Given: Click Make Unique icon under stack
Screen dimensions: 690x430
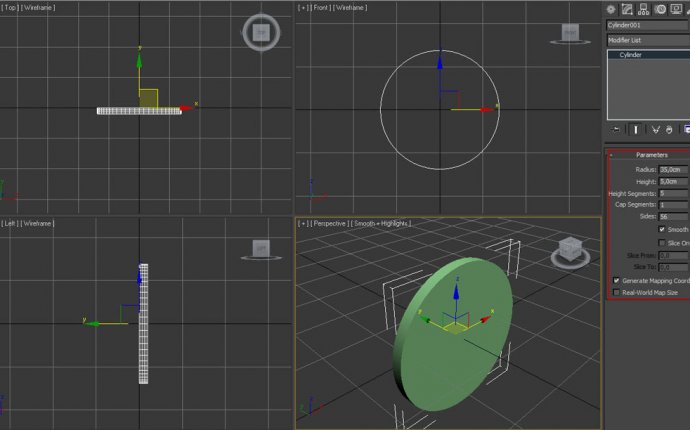Looking at the screenshot, I should (x=656, y=129).
